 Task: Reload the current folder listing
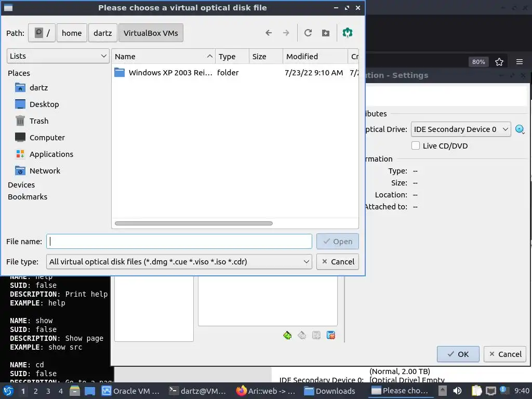[308, 33]
